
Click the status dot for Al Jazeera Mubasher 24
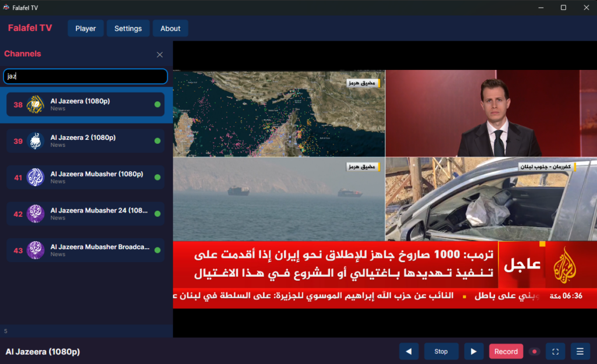[157, 214]
